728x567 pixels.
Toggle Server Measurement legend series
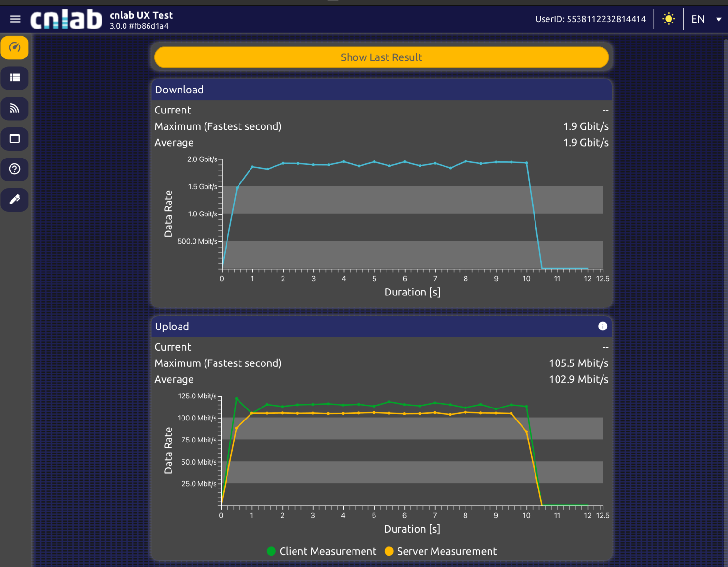click(441, 551)
